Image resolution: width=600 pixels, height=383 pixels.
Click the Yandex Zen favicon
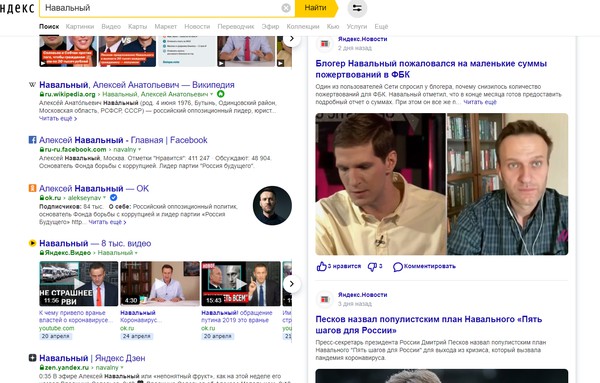coord(33,358)
